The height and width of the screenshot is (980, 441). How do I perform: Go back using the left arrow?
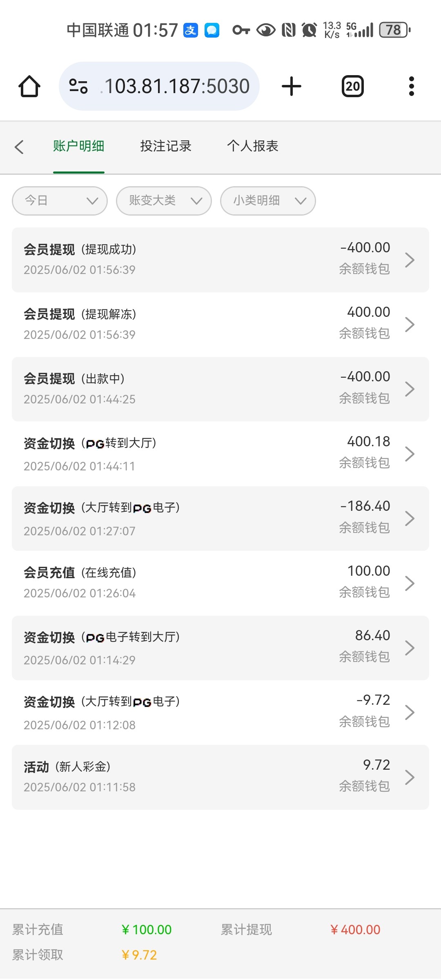point(19,147)
